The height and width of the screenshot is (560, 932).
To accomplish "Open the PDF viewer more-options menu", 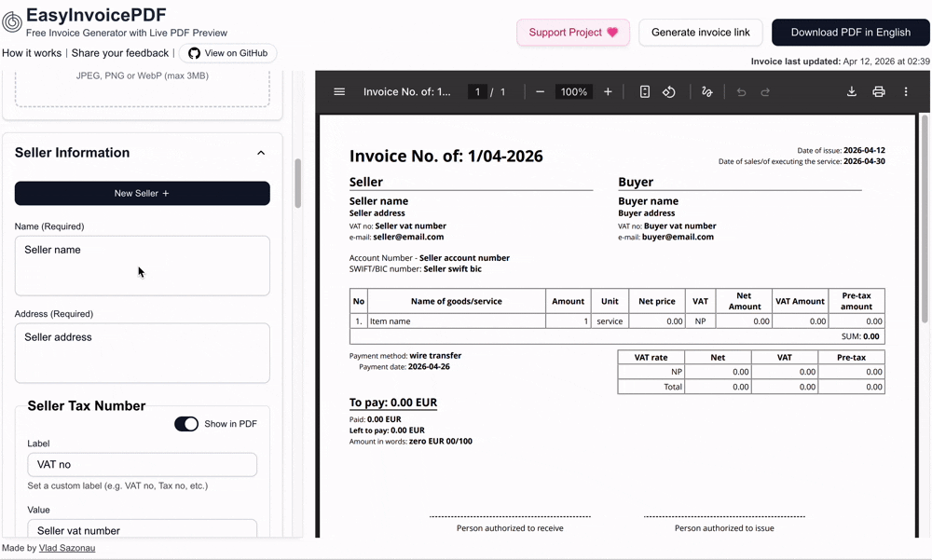I will pos(906,91).
